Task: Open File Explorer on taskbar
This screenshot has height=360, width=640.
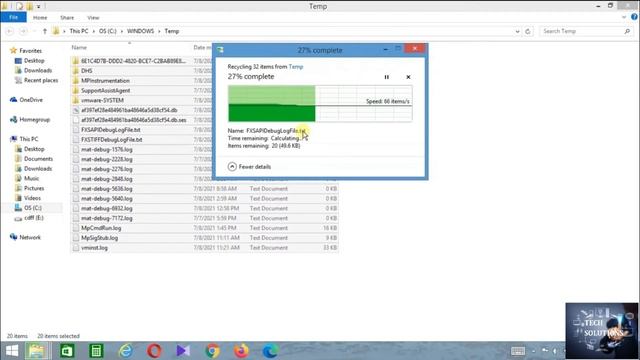Action: 37,351
